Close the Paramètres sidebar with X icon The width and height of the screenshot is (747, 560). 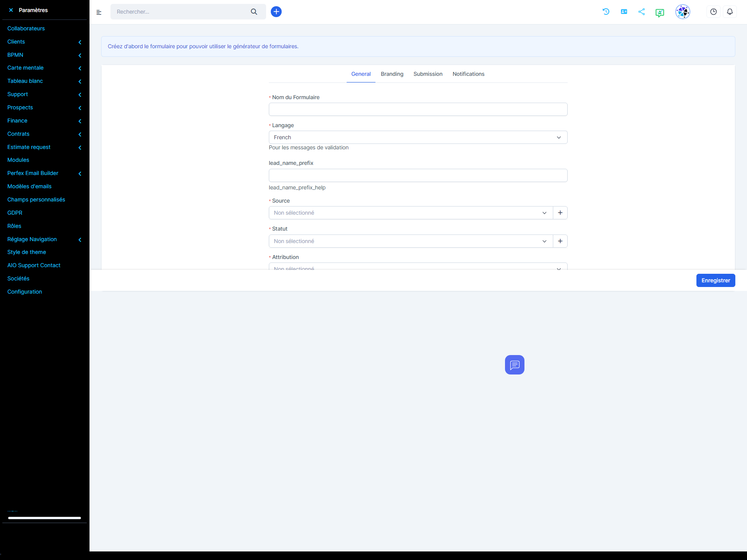click(11, 10)
